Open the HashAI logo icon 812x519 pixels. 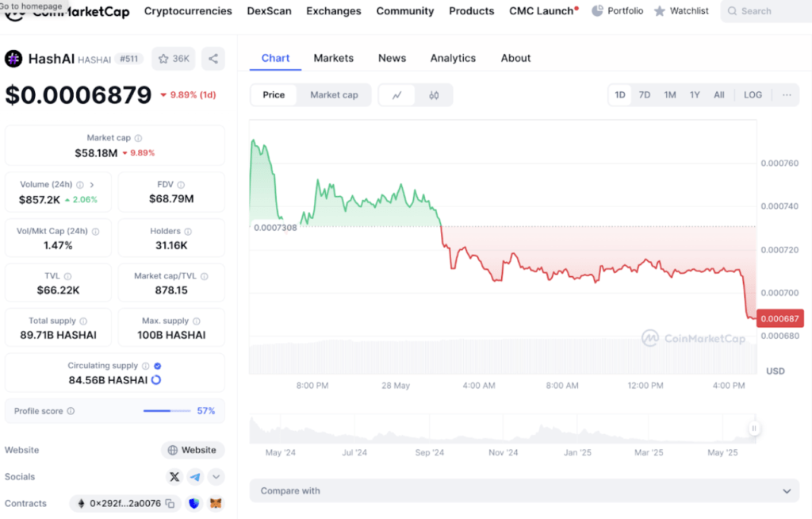click(x=13, y=59)
